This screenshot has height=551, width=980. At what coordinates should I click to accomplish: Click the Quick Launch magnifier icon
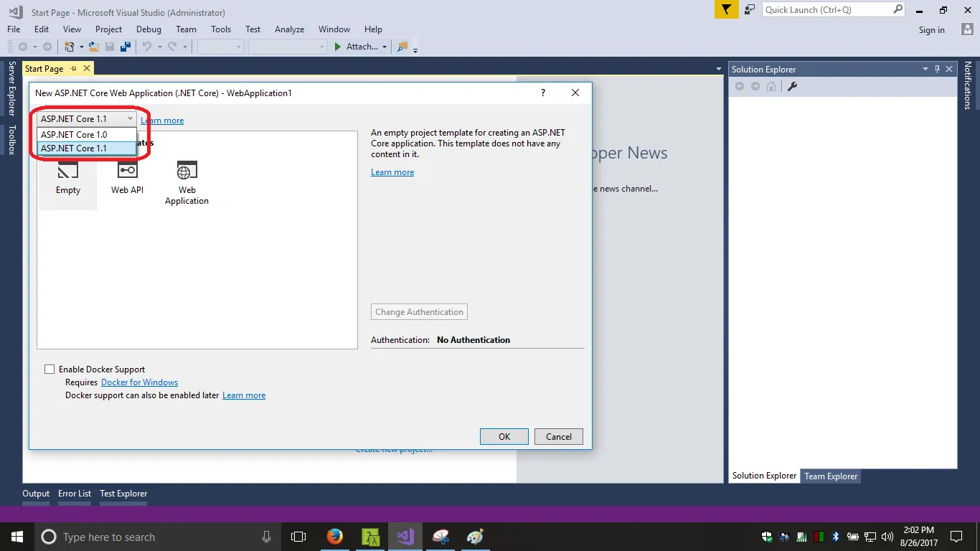pyautogui.click(x=898, y=10)
